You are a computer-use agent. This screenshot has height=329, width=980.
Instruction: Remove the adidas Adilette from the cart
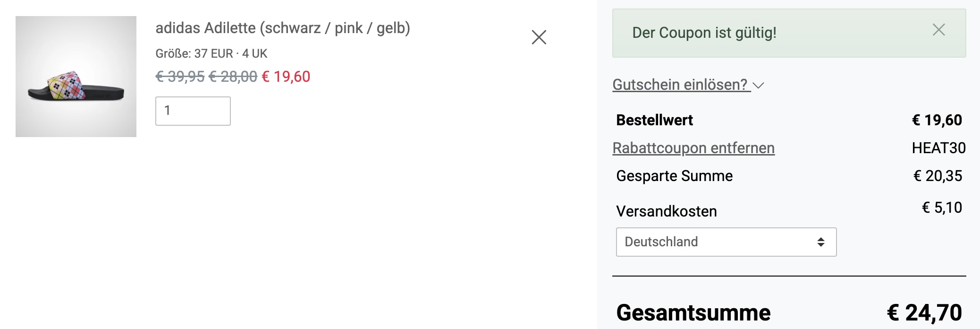pos(538,37)
